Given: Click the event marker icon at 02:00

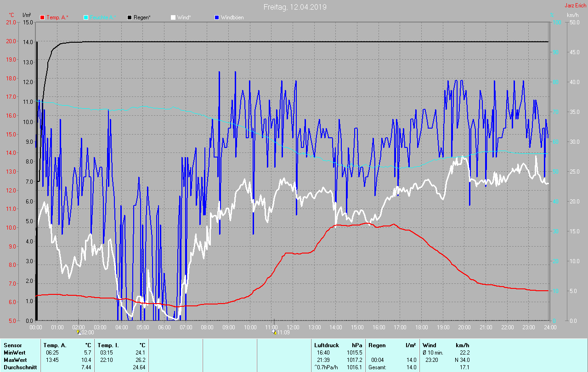Looking at the screenshot, I should click(x=79, y=332).
